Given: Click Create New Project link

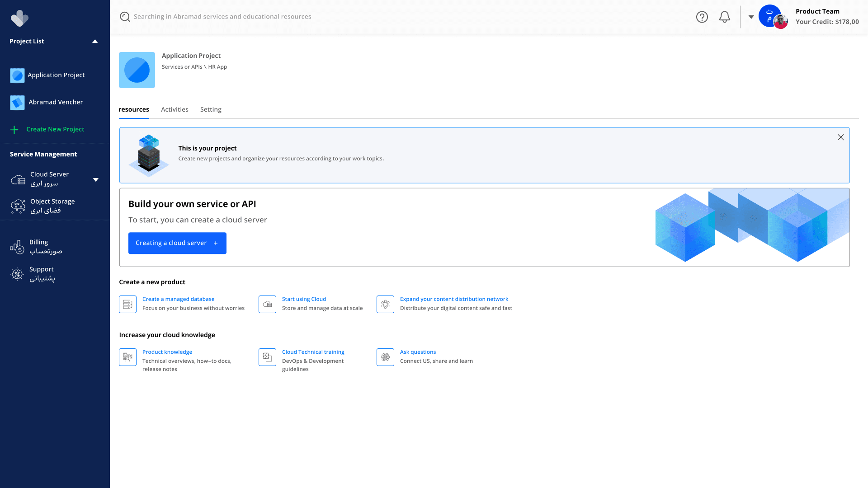Looking at the screenshot, I should click(x=55, y=129).
